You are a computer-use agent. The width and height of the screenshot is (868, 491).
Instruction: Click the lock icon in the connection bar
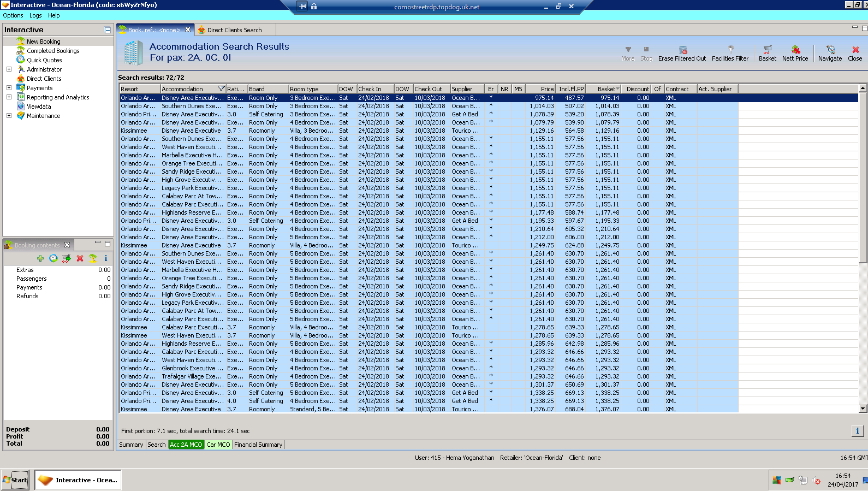point(314,7)
